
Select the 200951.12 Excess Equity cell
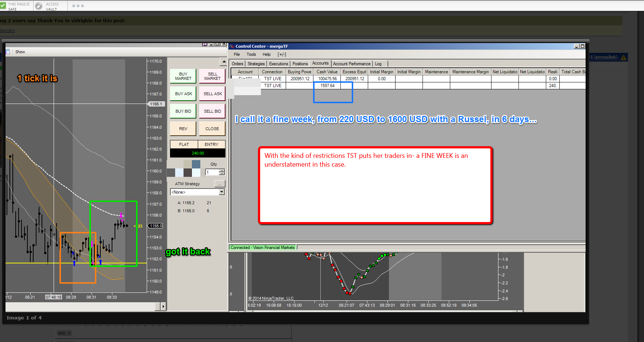(355, 79)
